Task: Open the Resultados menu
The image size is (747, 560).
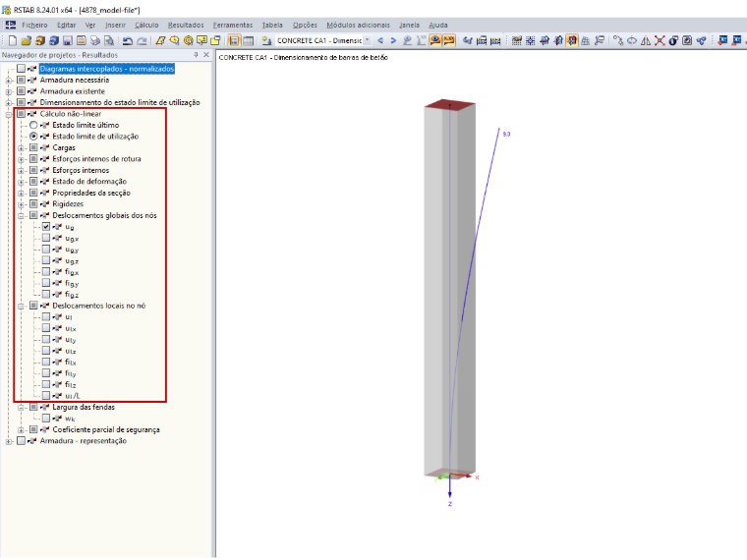Action: tap(186, 25)
